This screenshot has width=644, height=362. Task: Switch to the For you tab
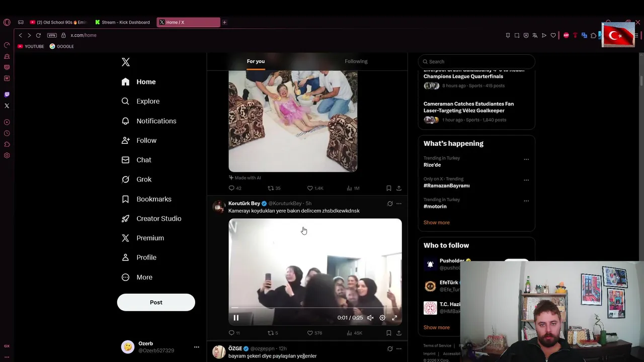click(x=256, y=61)
